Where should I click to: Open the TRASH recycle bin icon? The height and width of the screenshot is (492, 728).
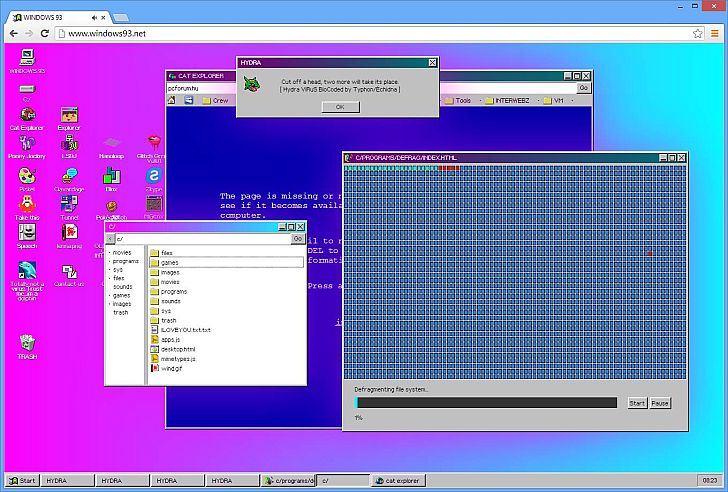pyautogui.click(x=27, y=347)
